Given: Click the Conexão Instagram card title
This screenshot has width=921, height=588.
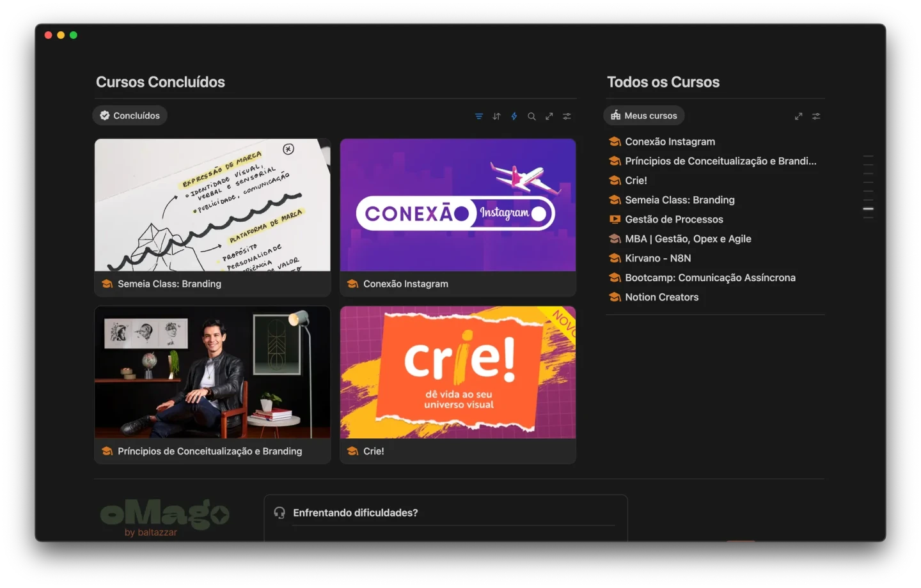Looking at the screenshot, I should coord(406,284).
